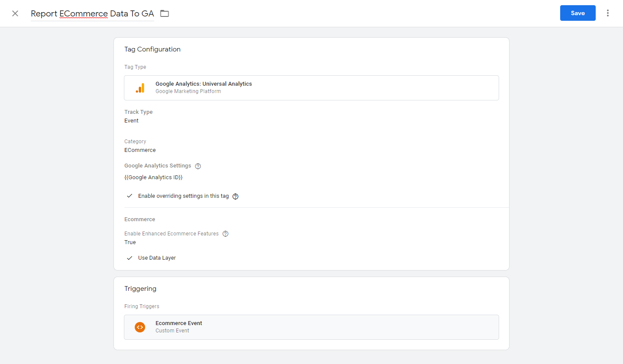This screenshot has width=623, height=364.
Task: Click the X to exit the tag editor
Action: [15, 13]
